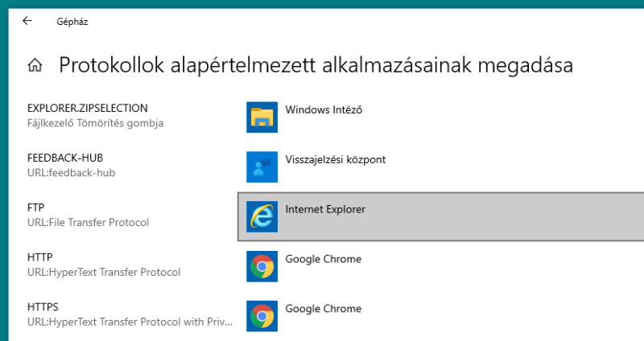Click the Fájlkezelő Tömörítés gombja description
The height and width of the screenshot is (341, 644).
click(95, 123)
